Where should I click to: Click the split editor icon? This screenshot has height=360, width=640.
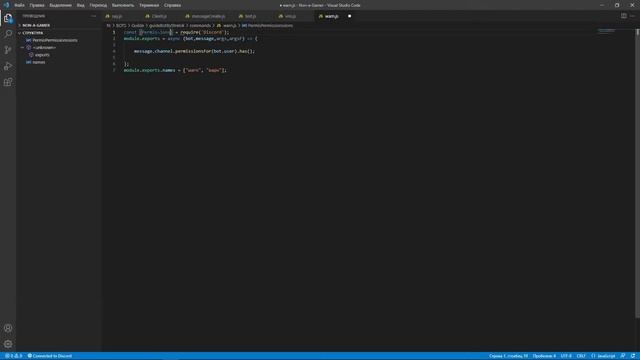point(624,16)
